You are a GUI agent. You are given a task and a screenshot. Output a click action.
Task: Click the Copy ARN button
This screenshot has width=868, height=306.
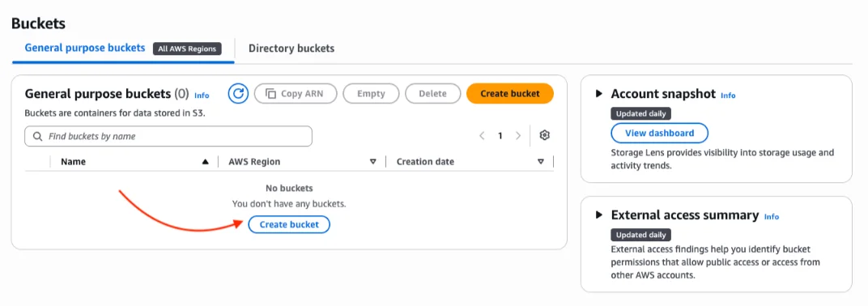pyautogui.click(x=296, y=94)
